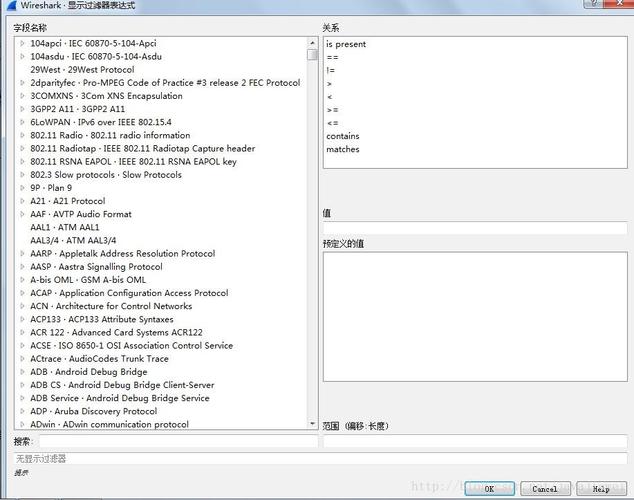Image resolution: width=634 pixels, height=500 pixels.
Task: Select AAL3/4 ATM entry
Action: pos(73,240)
